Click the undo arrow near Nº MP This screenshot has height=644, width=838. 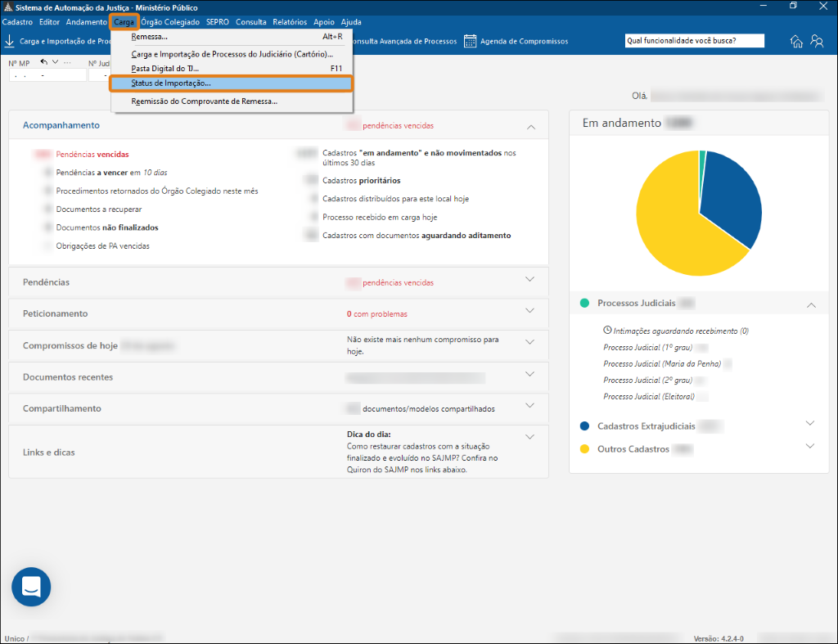(44, 62)
